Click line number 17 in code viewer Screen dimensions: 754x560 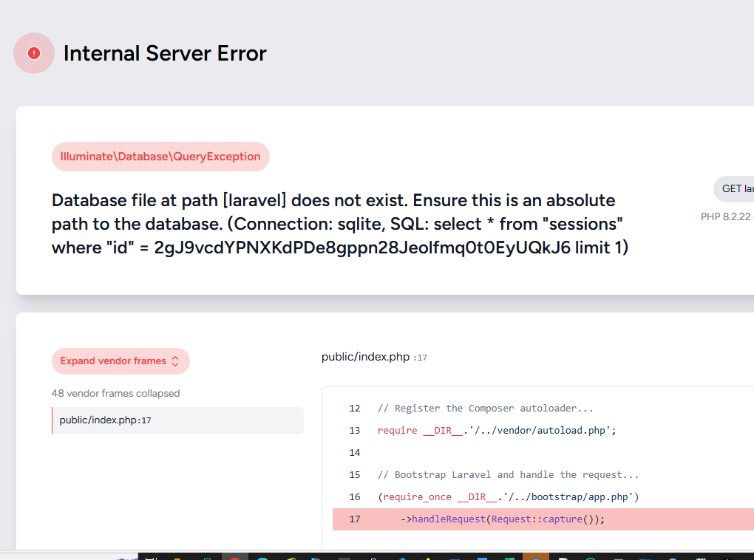tap(354, 519)
